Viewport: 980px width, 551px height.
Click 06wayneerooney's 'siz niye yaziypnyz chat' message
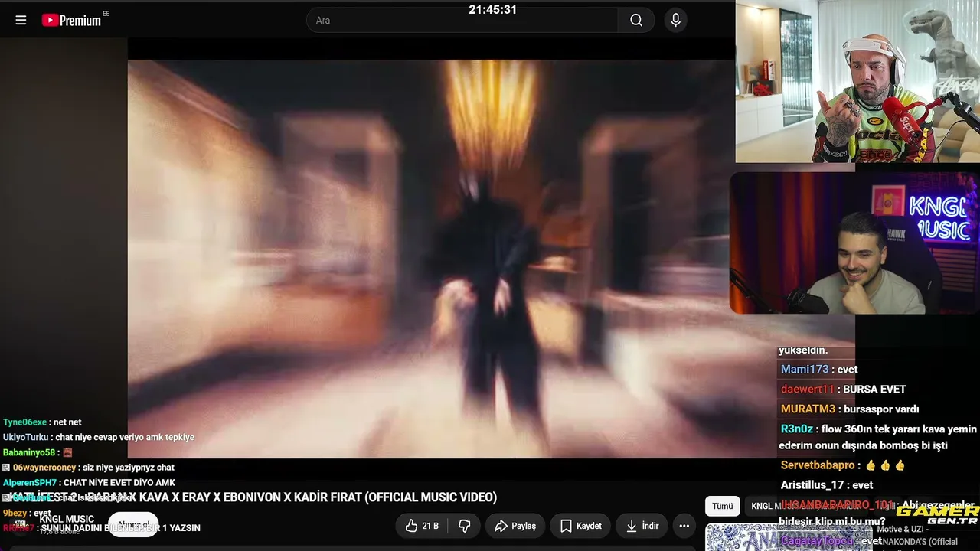pos(88,468)
